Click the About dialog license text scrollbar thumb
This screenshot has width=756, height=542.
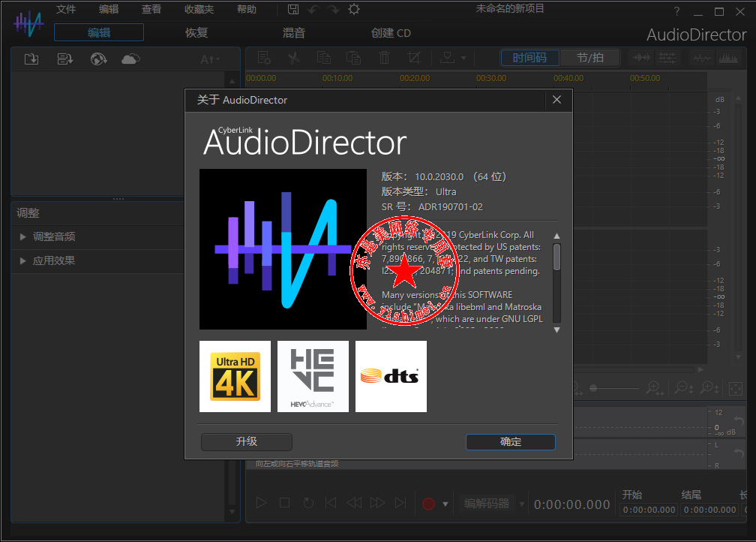556,257
